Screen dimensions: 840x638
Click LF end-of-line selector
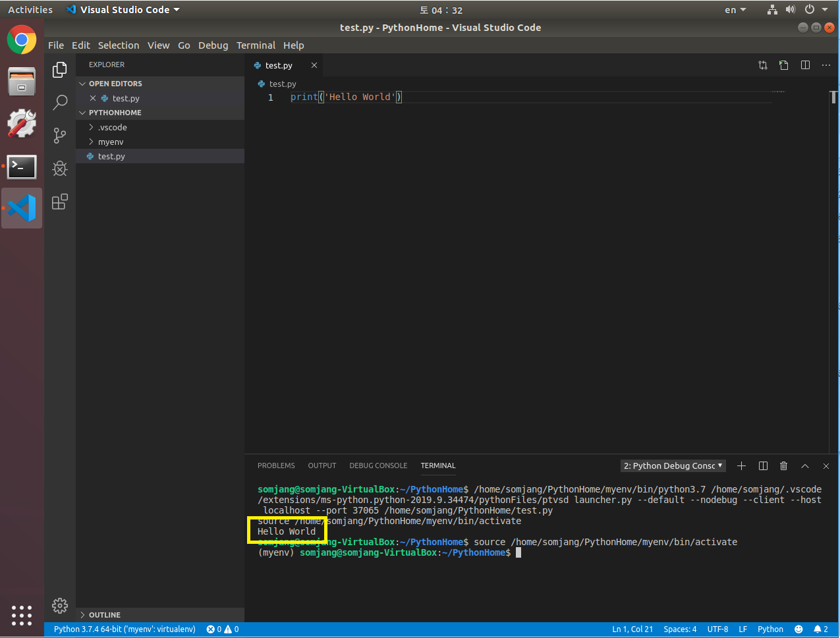click(742, 629)
